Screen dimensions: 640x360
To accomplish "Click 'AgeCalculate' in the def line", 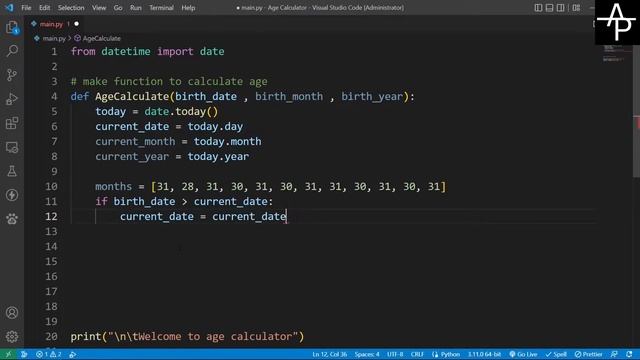I will (132, 97).
